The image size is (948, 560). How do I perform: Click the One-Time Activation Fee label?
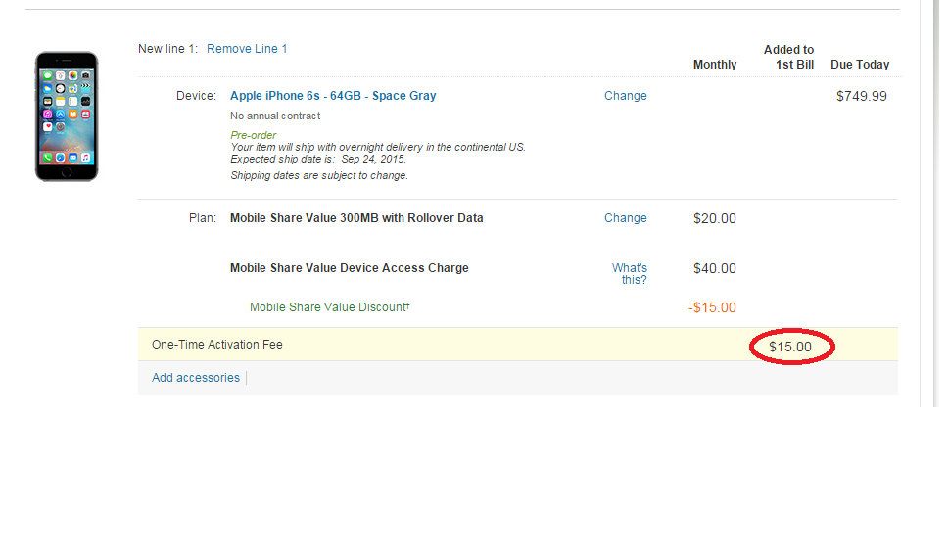point(217,345)
